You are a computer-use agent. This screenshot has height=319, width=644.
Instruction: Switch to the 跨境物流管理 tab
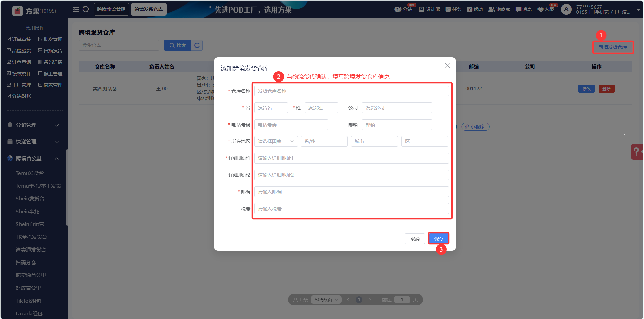pyautogui.click(x=111, y=9)
